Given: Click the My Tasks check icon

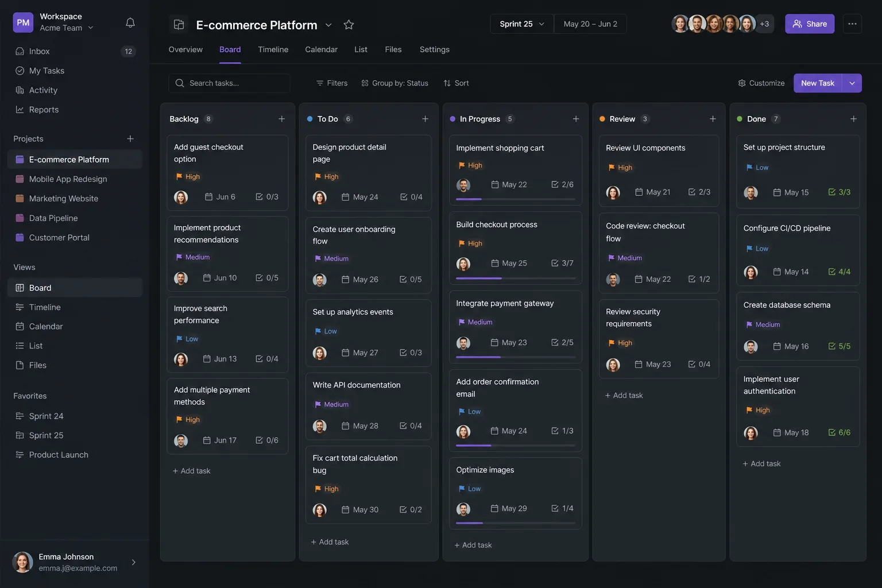Looking at the screenshot, I should tap(20, 71).
